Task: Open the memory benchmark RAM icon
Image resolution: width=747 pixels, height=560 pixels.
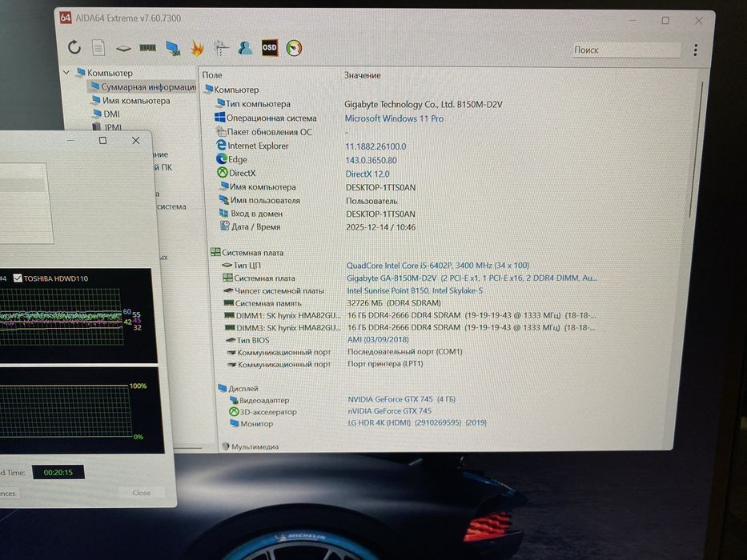Action: tap(147, 48)
